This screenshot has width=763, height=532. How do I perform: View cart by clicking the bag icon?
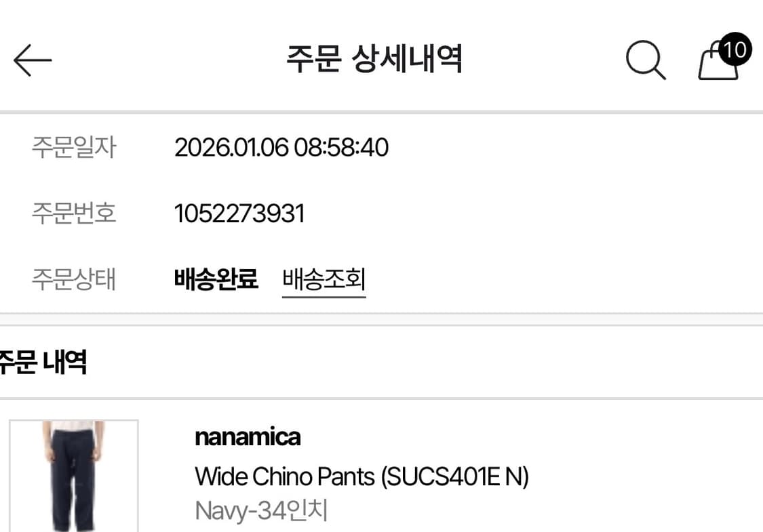pos(716,64)
